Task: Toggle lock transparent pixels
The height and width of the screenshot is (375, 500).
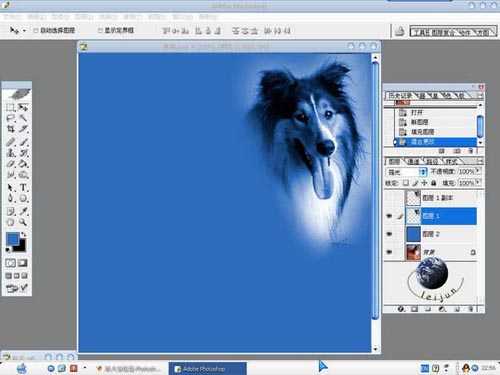Action: pyautogui.click(x=406, y=183)
